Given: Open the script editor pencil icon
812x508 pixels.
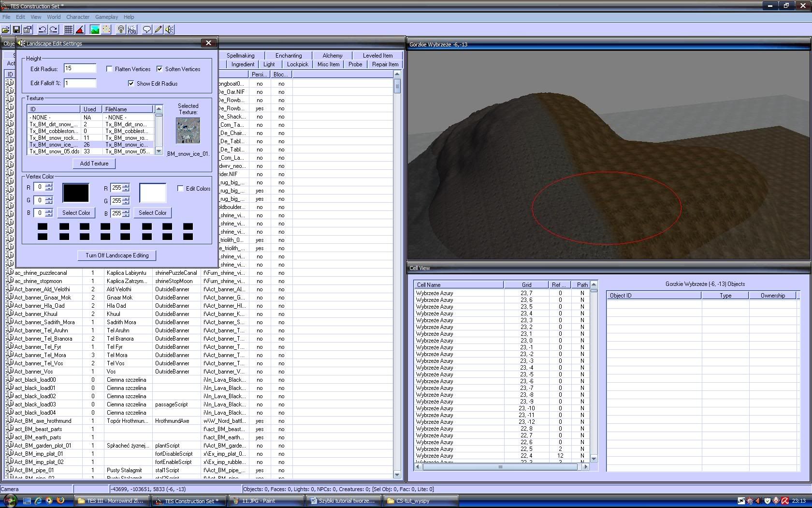Looking at the screenshot, I should (158, 30).
